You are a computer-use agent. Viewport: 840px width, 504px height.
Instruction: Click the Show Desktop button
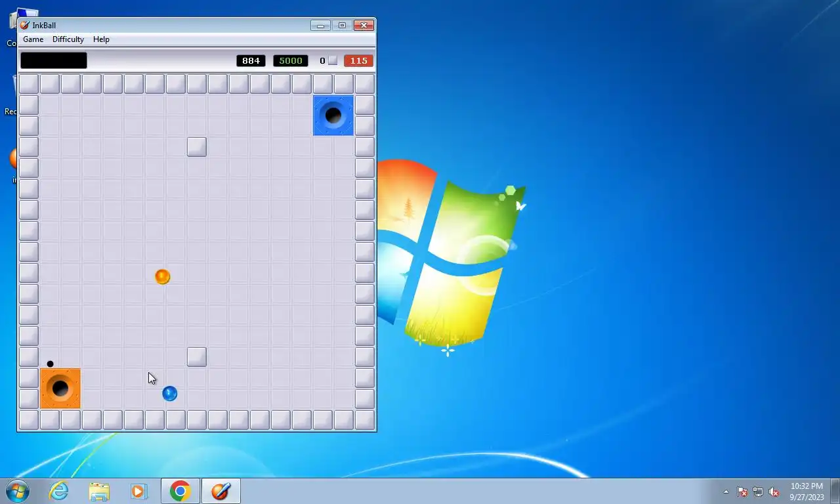pyautogui.click(x=835, y=491)
